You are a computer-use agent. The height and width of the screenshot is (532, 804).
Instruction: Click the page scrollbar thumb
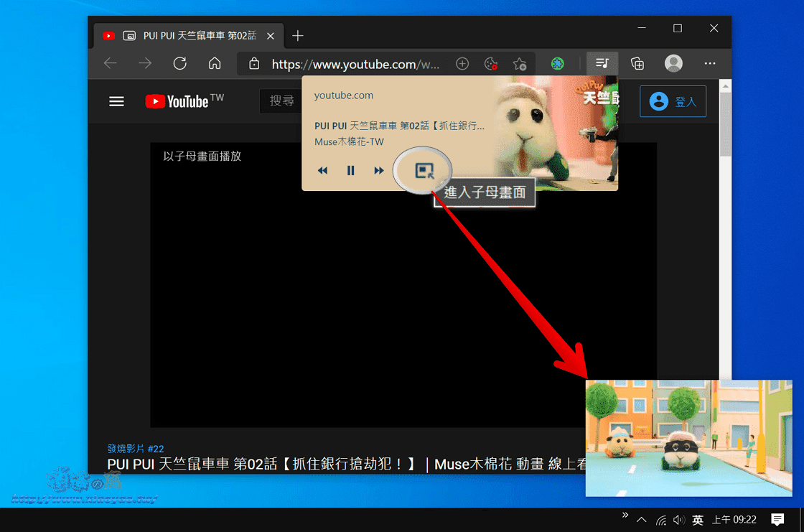tap(725, 124)
